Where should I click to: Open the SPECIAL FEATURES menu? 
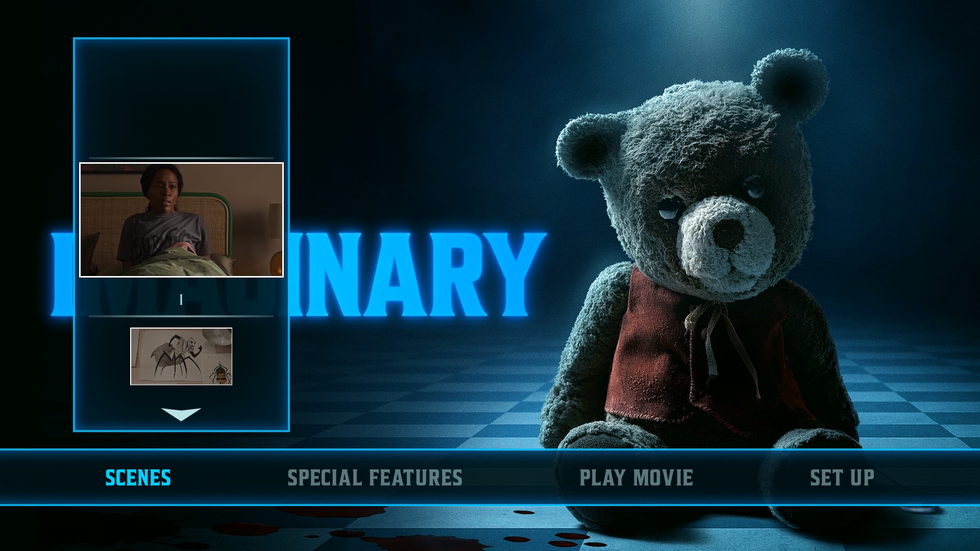[375, 478]
